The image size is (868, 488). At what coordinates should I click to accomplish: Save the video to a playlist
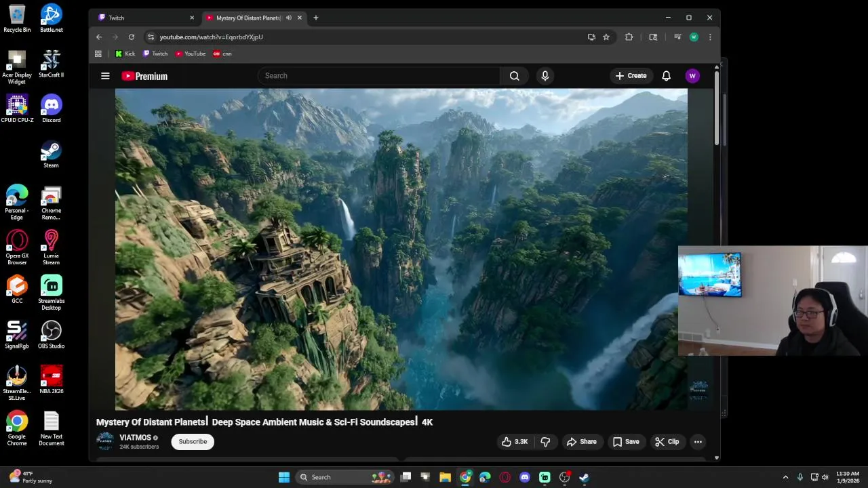click(x=625, y=442)
